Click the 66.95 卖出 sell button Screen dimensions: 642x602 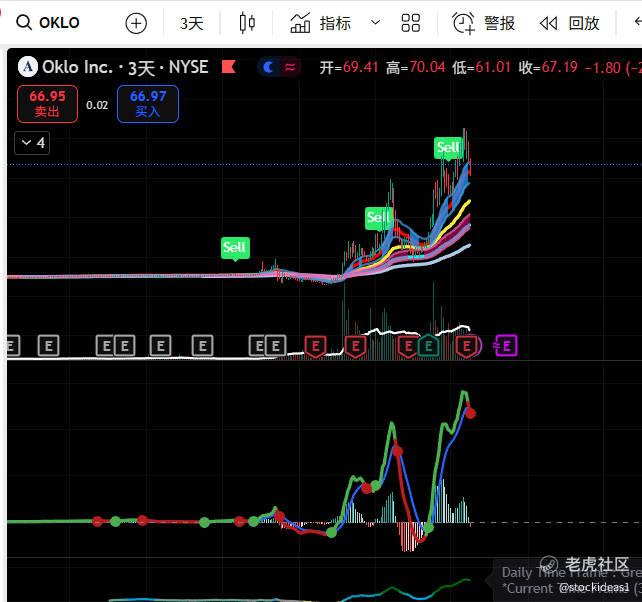47,104
